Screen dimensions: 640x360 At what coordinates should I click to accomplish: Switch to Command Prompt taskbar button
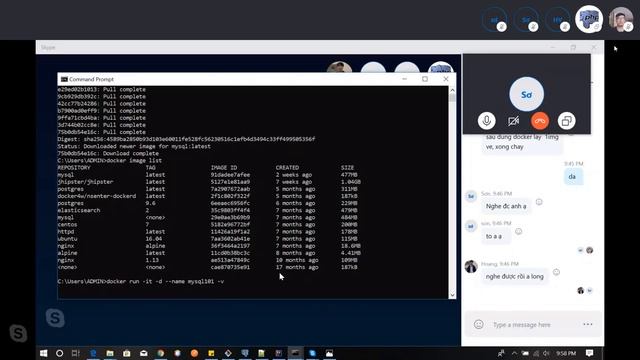[296, 353]
